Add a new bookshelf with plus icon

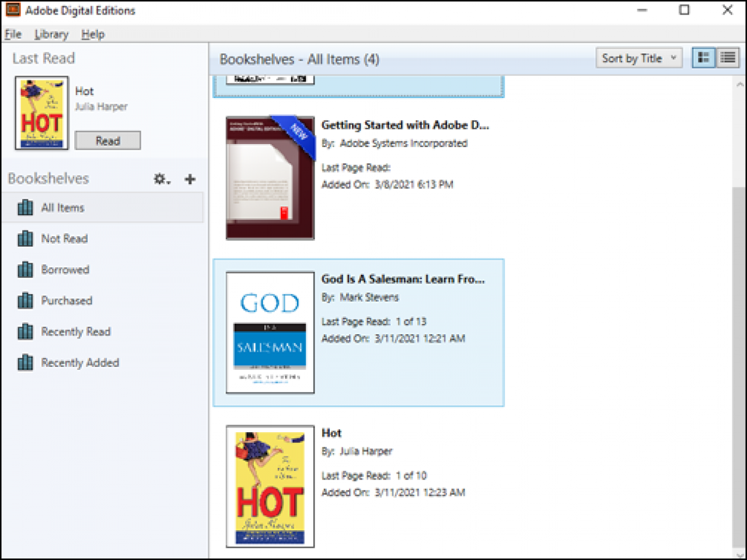[190, 179]
